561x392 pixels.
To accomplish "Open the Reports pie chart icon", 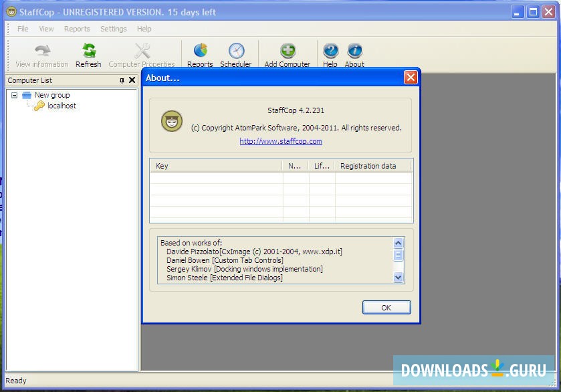I will (x=201, y=50).
